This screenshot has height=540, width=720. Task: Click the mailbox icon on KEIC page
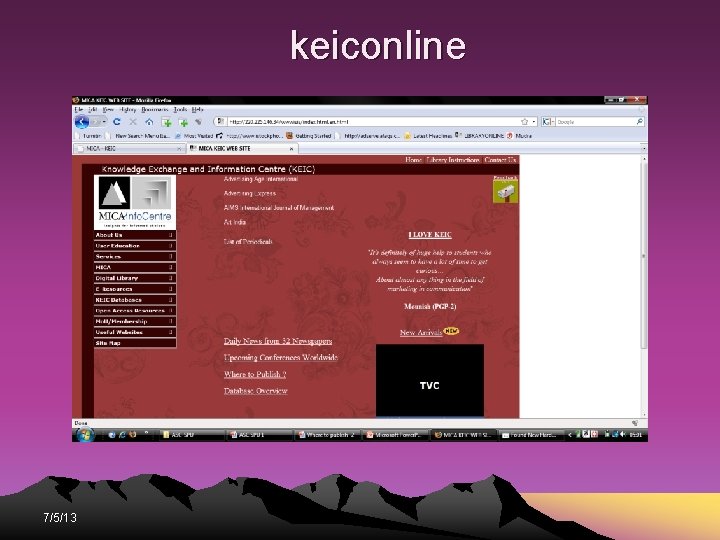coord(505,191)
